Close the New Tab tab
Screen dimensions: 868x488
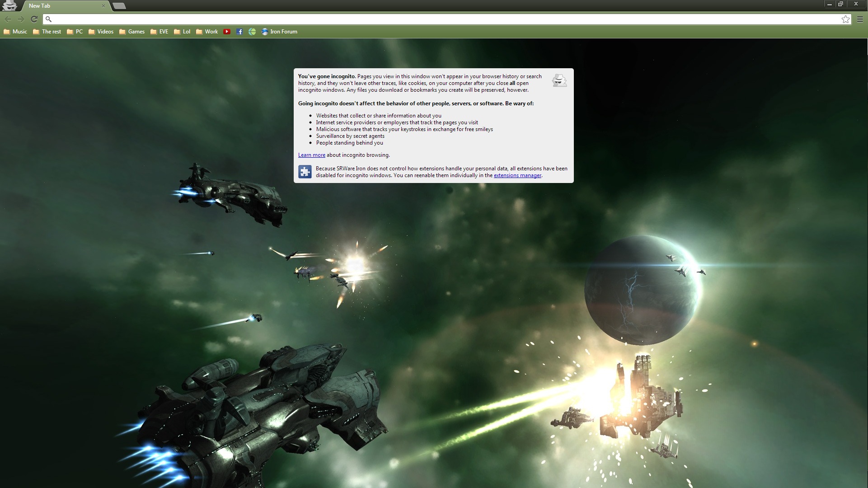point(103,6)
